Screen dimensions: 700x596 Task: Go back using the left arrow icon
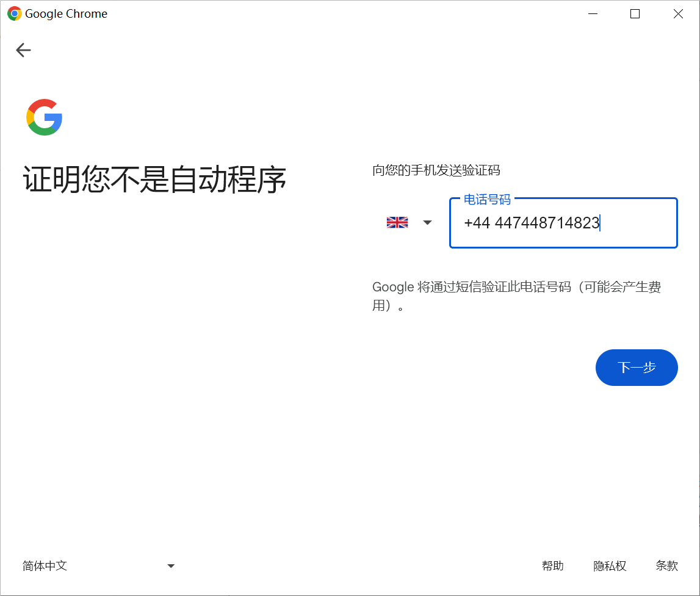tap(23, 50)
